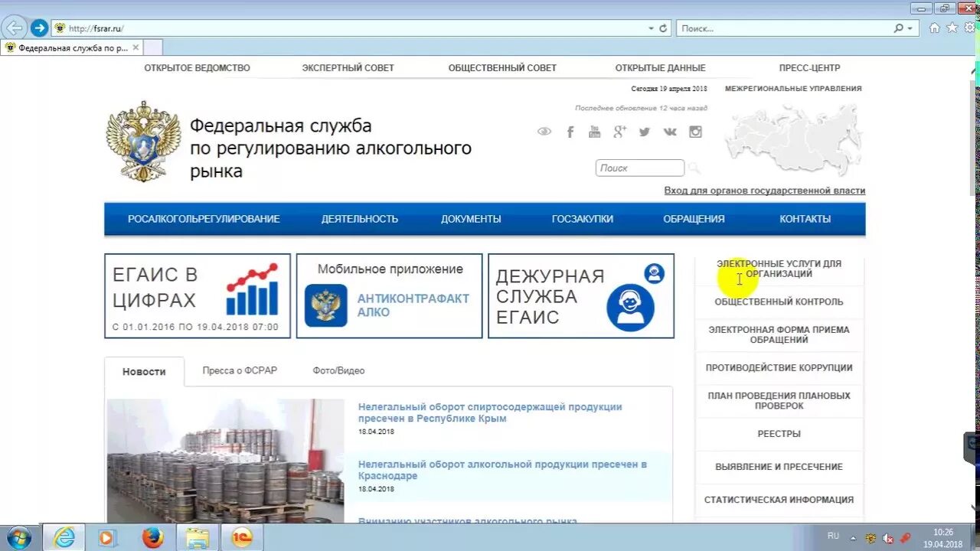Open 'Общественный контроль' sidebar link
Image resolution: width=980 pixels, height=551 pixels.
tap(779, 302)
